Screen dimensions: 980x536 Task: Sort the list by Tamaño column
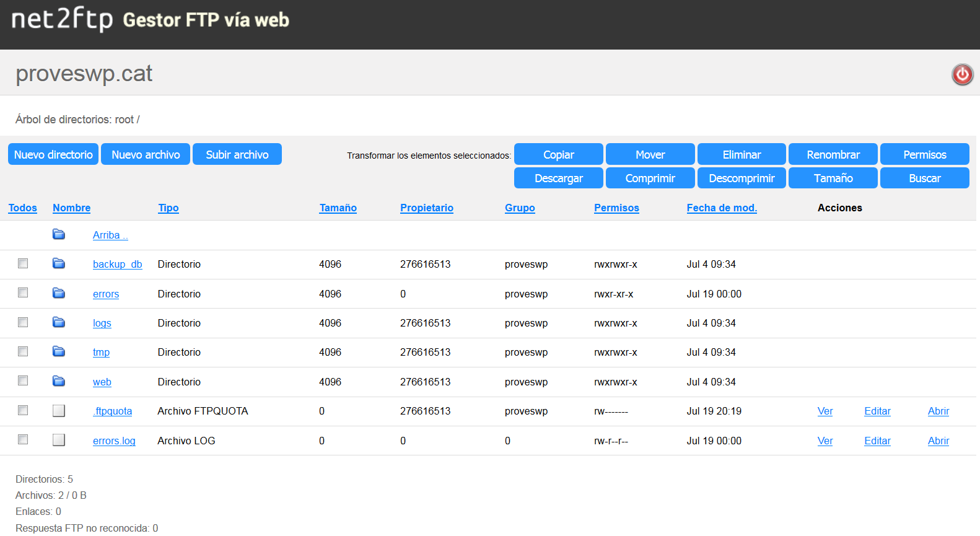pos(338,208)
